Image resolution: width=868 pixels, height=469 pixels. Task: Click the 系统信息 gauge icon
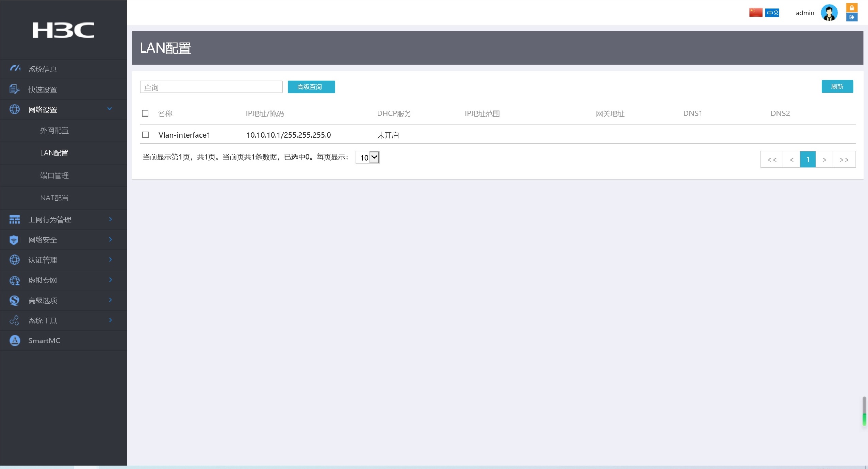click(15, 69)
